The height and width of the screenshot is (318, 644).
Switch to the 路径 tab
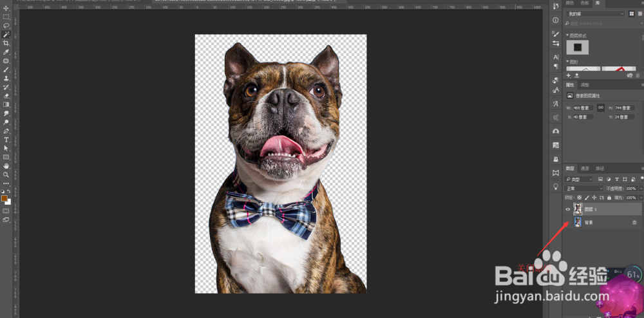point(600,168)
